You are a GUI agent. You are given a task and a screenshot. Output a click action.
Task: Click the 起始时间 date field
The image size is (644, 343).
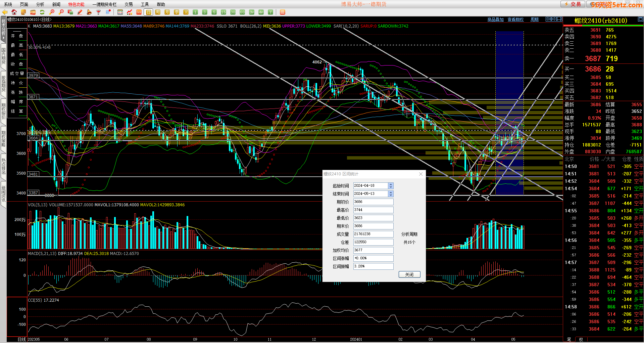[371, 186]
